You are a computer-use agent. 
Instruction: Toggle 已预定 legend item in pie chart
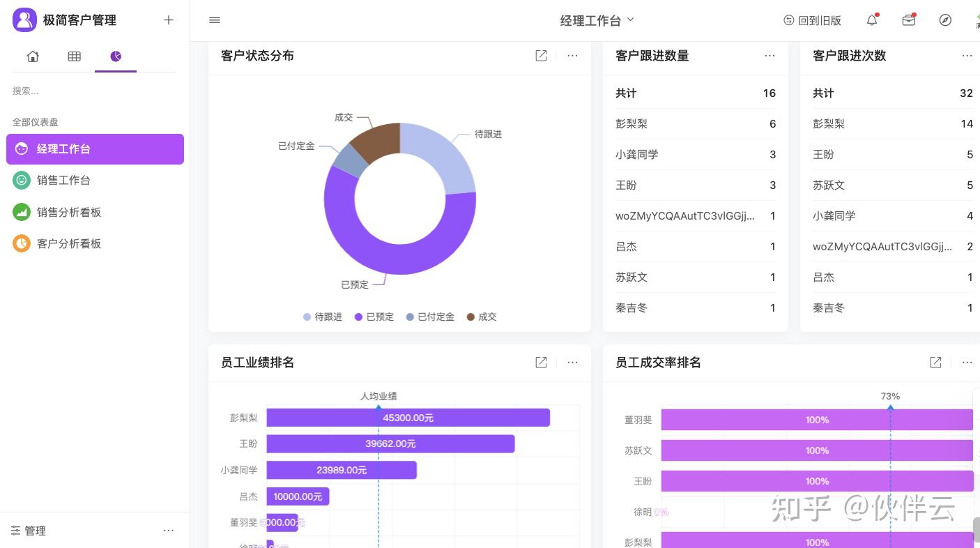374,317
